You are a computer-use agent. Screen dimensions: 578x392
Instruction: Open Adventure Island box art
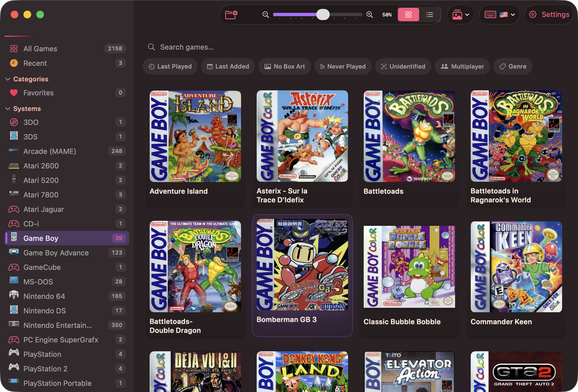click(196, 137)
